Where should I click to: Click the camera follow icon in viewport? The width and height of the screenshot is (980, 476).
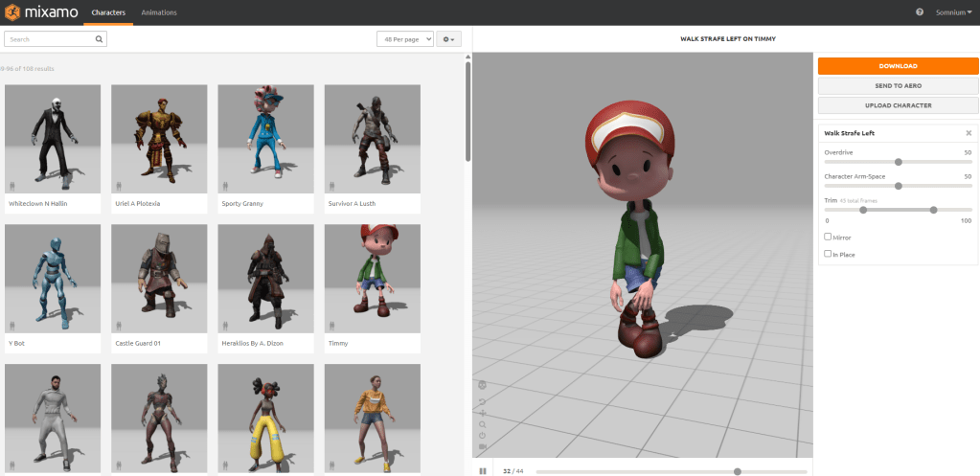click(x=483, y=447)
